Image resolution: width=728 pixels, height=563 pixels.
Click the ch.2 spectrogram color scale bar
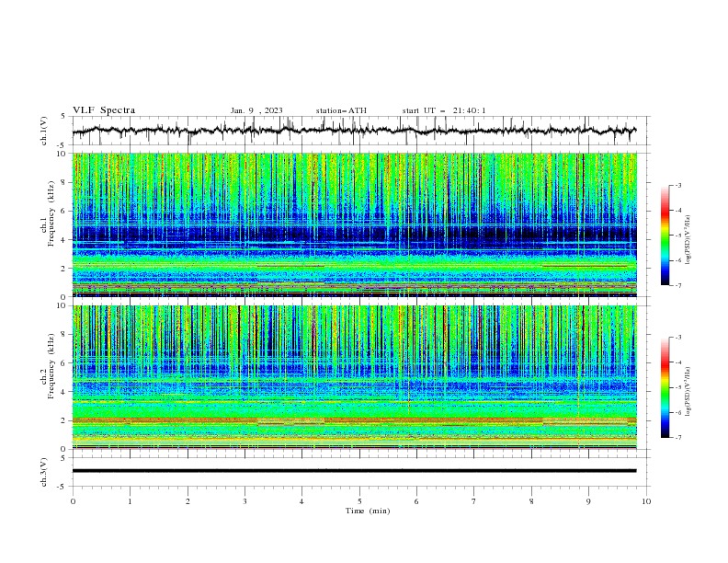665,387
